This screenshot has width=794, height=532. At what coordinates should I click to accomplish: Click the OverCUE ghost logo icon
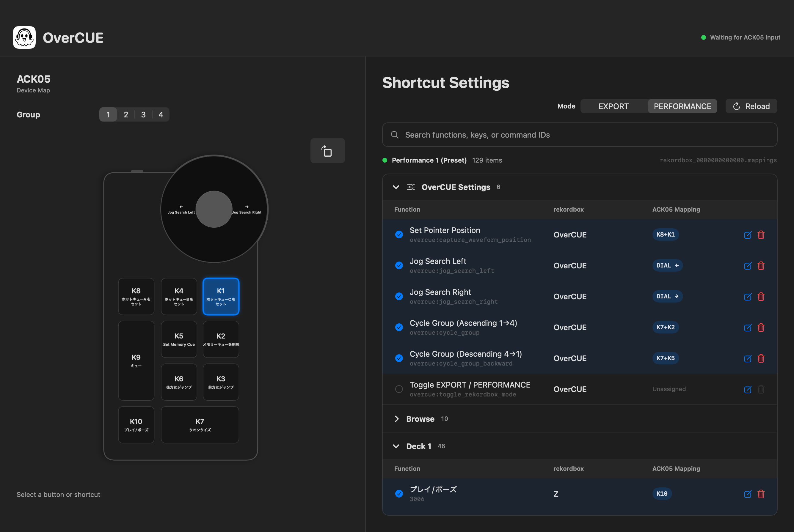click(x=24, y=37)
